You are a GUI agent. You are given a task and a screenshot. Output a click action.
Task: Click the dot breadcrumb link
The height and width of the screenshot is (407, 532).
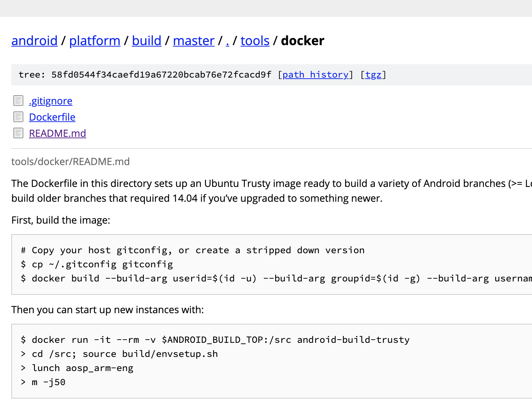pyautogui.click(x=228, y=41)
